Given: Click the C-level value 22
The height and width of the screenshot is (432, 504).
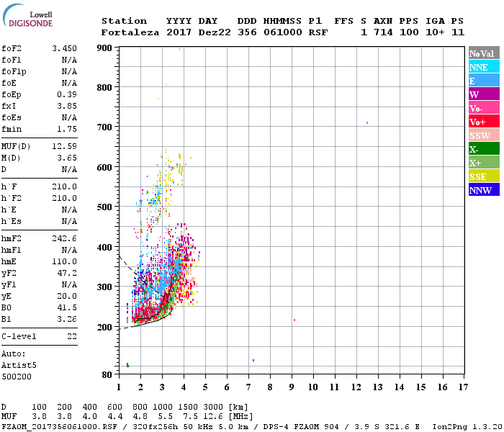Looking at the screenshot, I should point(72,336).
